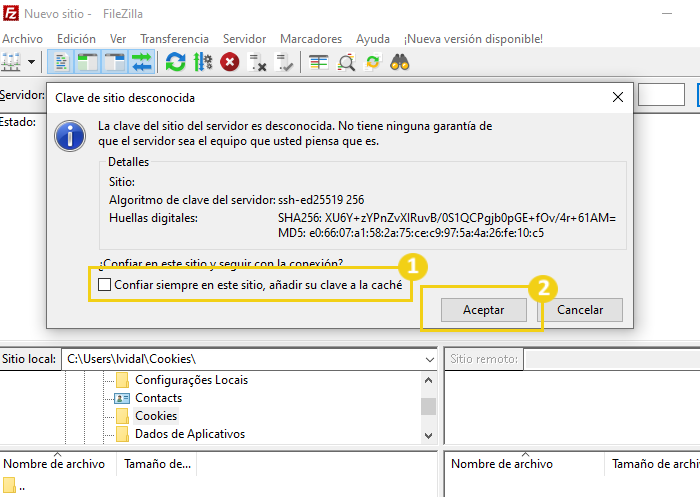Viewport: 700px width, 497px height.
Task: Open the Servidor menu
Action: tap(245, 39)
